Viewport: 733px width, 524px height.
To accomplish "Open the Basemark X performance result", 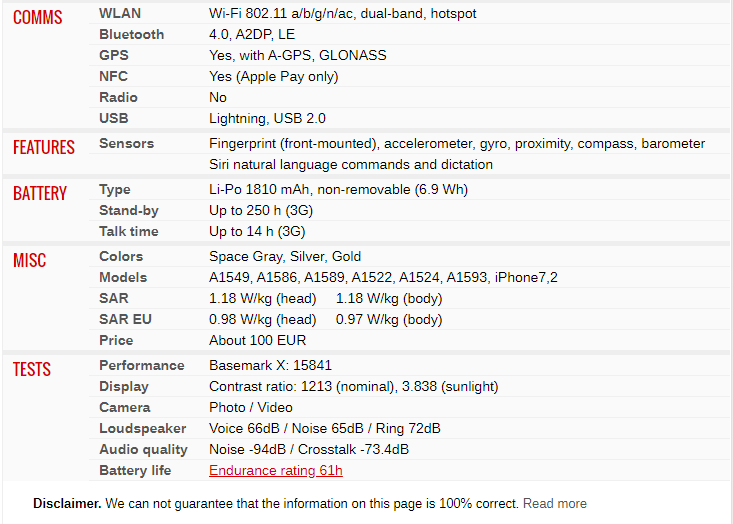I will [x=270, y=366].
